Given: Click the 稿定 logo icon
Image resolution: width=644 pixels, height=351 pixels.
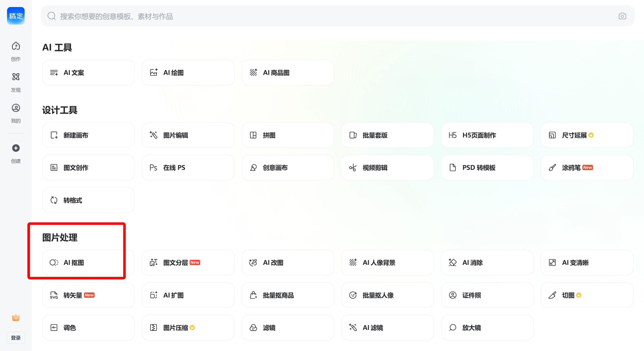Looking at the screenshot, I should tap(16, 16).
